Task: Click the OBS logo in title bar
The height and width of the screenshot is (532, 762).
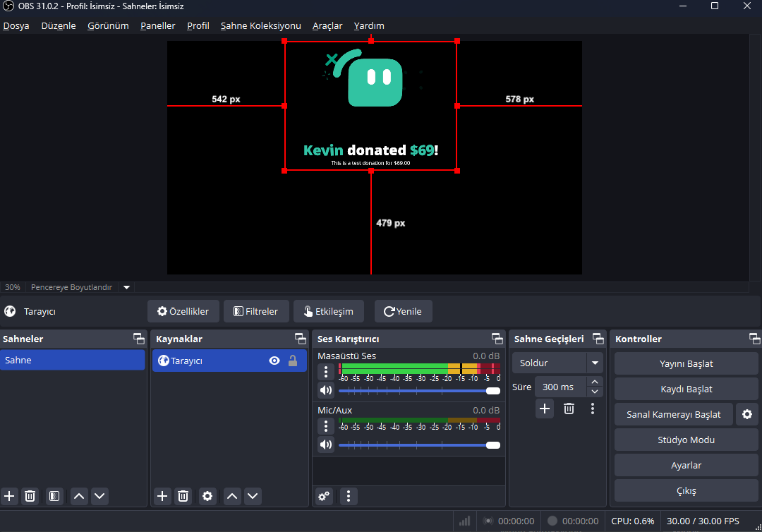Action: [x=8, y=6]
